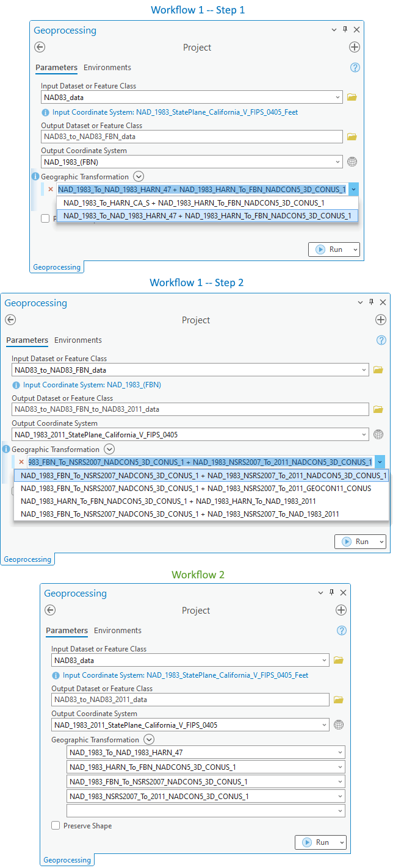The image size is (393, 868).
Task: Open Output Coordinate System dropdown NAD_1983_(FBN)
Action: pyautogui.click(x=338, y=162)
